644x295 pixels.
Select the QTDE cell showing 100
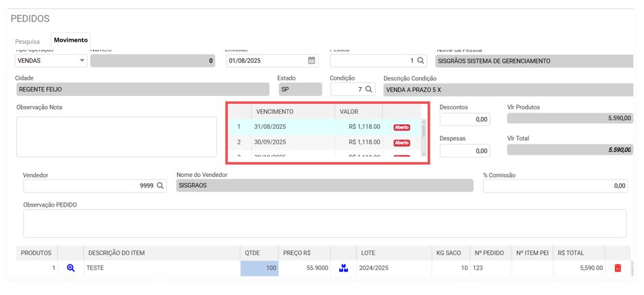(x=259, y=268)
